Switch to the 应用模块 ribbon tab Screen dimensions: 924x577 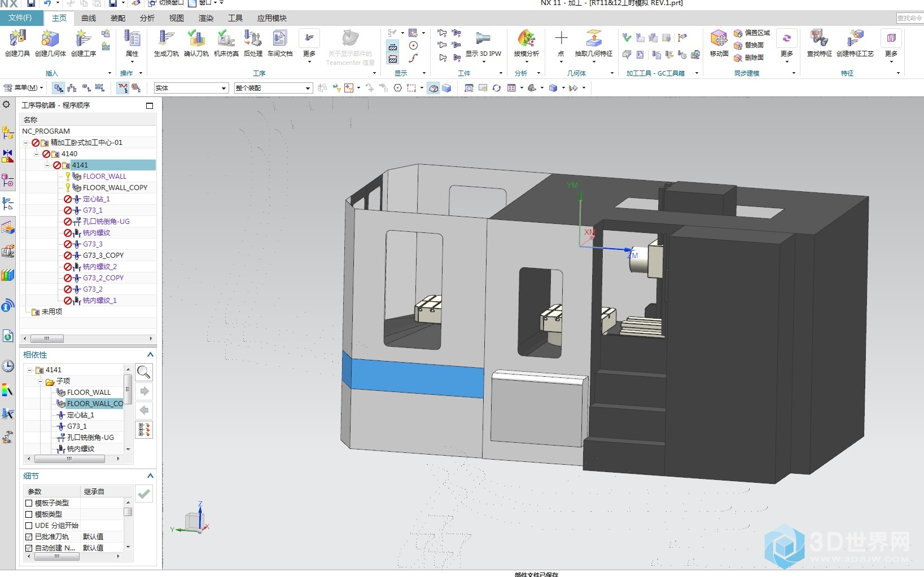pyautogui.click(x=272, y=18)
